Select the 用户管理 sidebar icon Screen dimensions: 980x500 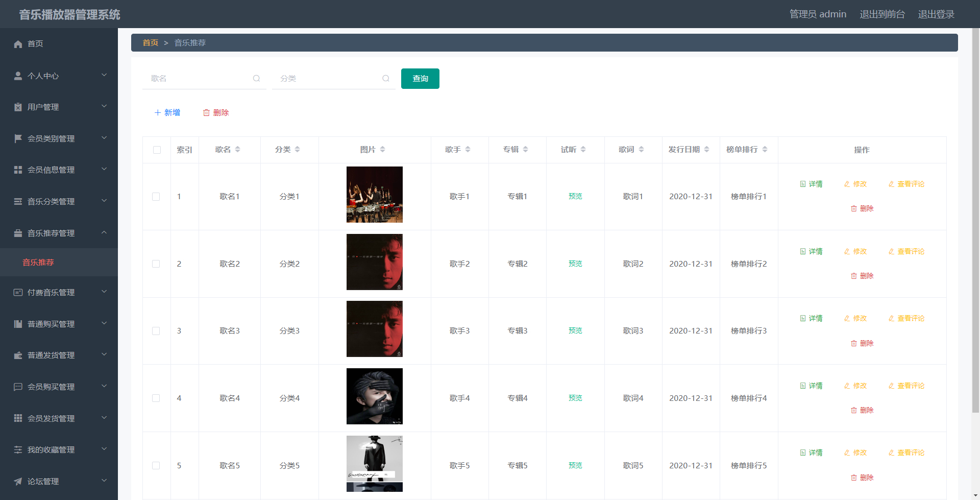18,107
